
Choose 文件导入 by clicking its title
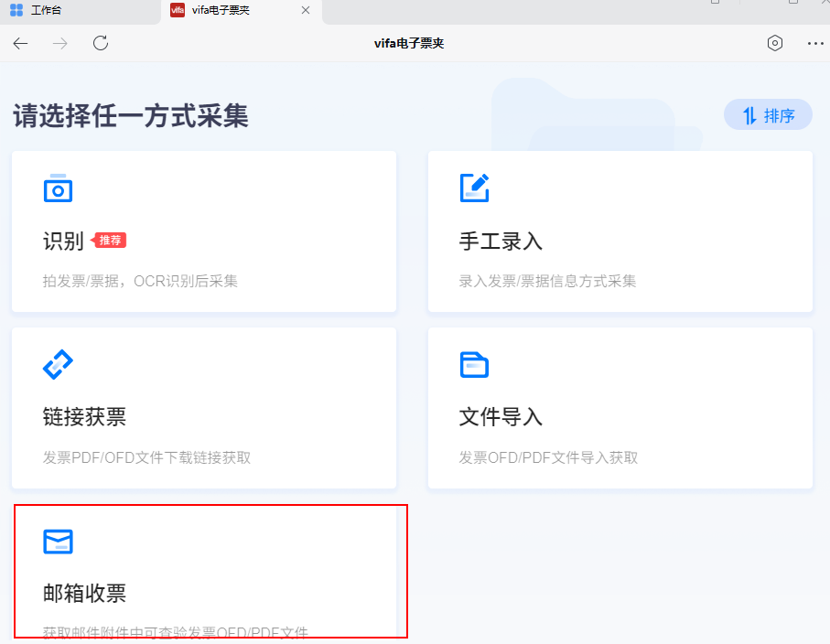point(501,417)
